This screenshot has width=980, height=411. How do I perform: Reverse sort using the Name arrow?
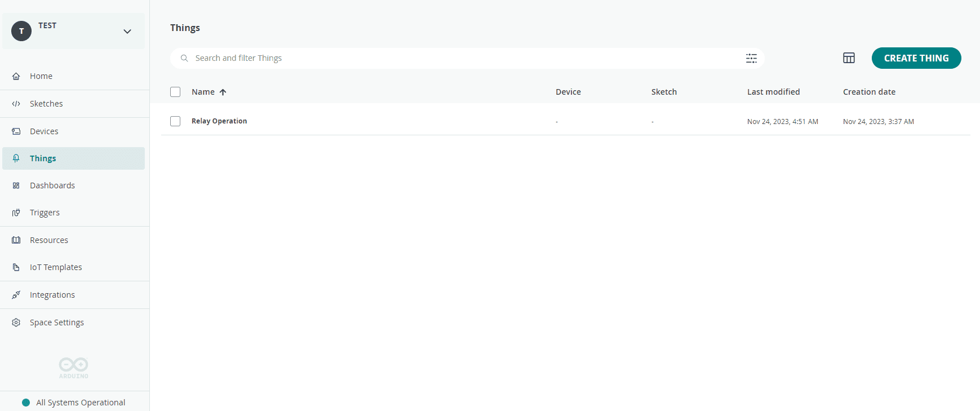point(223,92)
